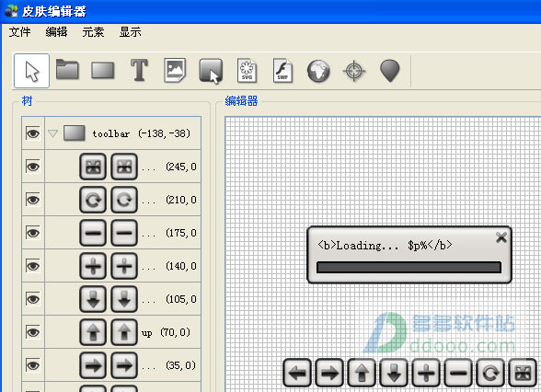Add the map pin marker element
This screenshot has height=392, width=541.
[x=390, y=71]
